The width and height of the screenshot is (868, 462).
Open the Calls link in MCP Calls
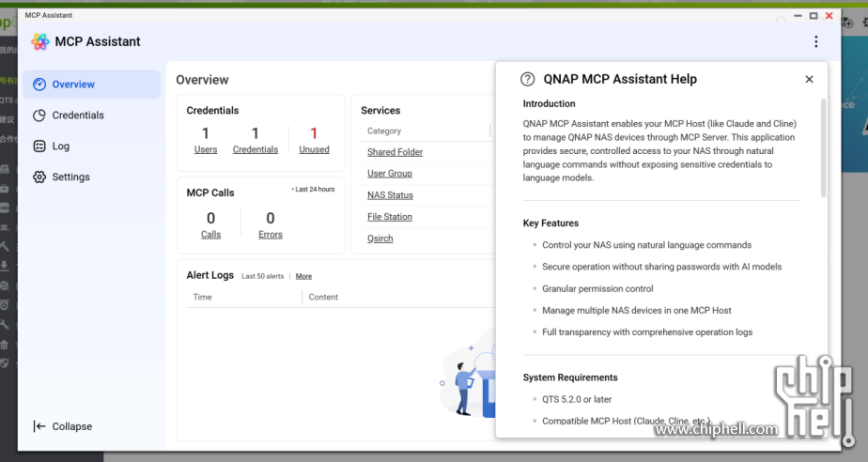pyautogui.click(x=210, y=235)
